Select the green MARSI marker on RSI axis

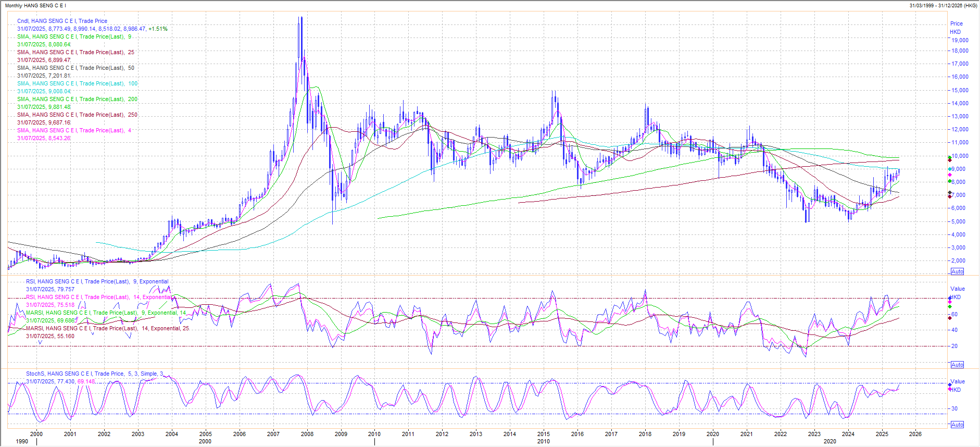pyautogui.click(x=950, y=306)
